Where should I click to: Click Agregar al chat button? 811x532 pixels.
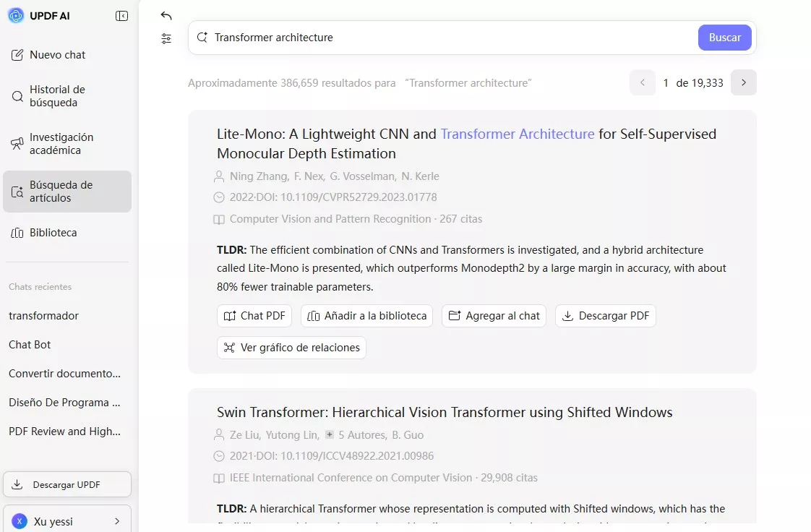(494, 316)
